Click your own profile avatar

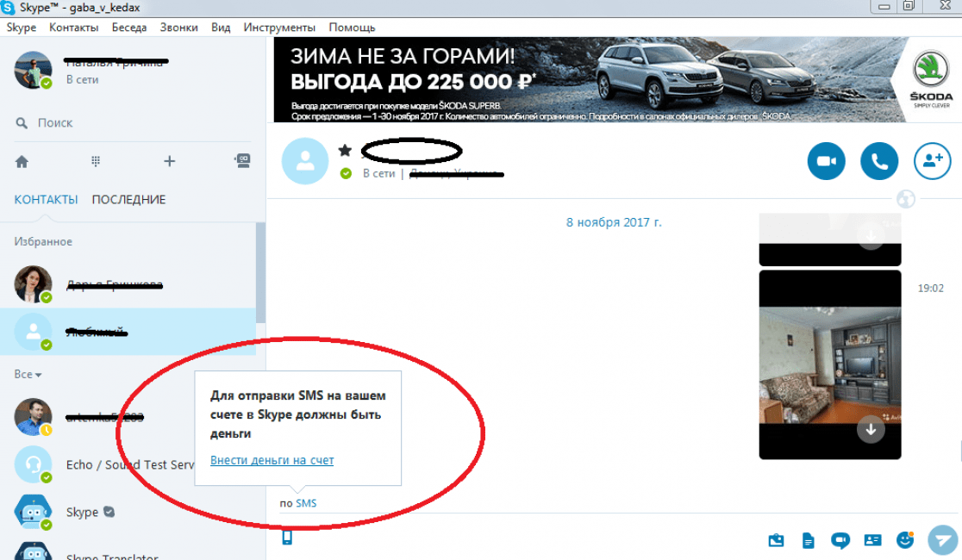coord(33,70)
